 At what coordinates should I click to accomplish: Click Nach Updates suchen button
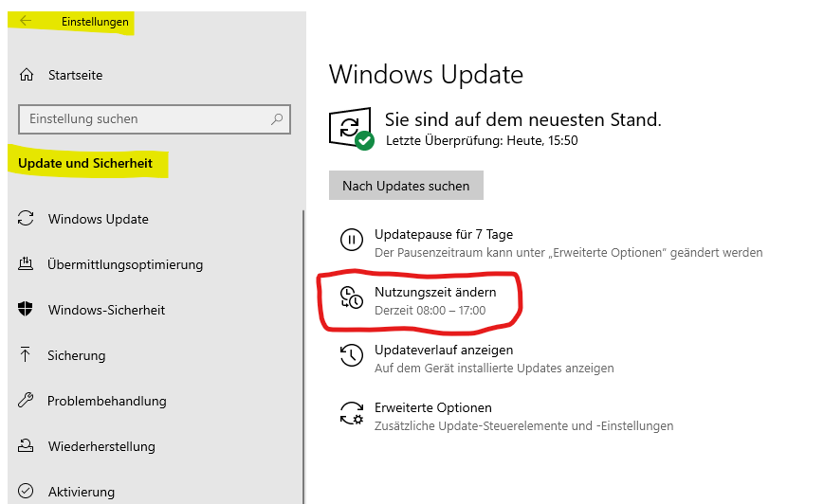point(406,186)
